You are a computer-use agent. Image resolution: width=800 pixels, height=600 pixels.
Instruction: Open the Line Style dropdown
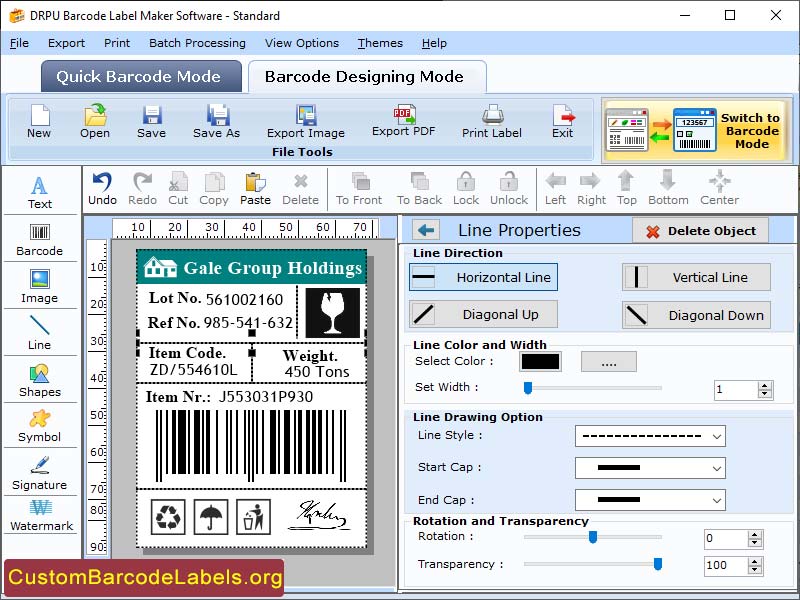click(x=649, y=436)
